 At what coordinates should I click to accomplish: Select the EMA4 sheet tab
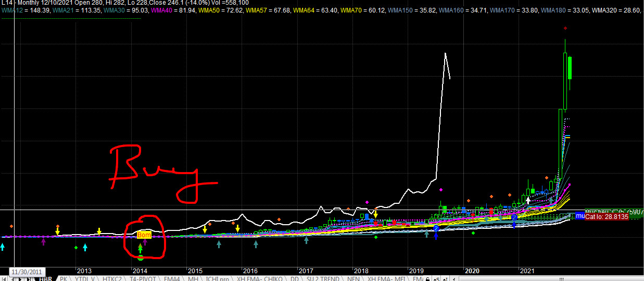[171, 278]
